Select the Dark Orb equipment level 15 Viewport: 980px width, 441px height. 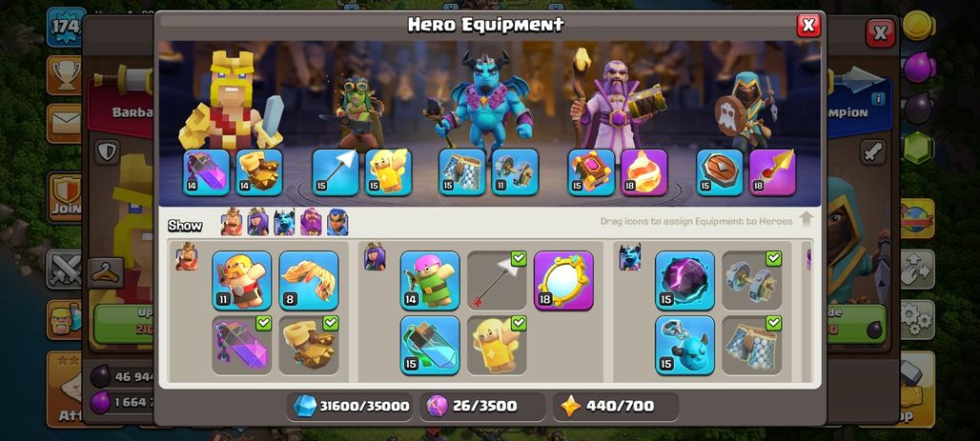[x=685, y=280]
